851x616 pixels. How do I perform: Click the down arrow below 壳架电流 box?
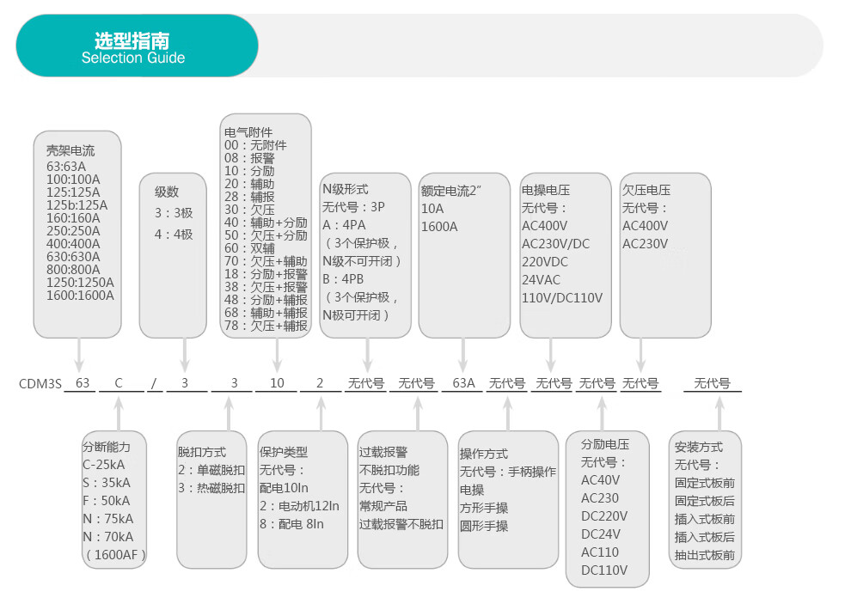[x=79, y=352]
